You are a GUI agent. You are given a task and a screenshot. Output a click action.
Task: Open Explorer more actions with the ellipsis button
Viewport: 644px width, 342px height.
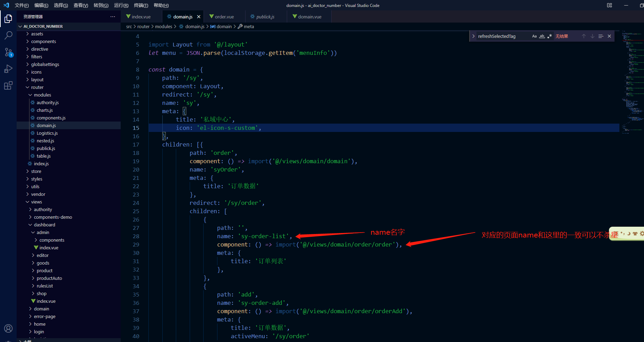tap(112, 16)
